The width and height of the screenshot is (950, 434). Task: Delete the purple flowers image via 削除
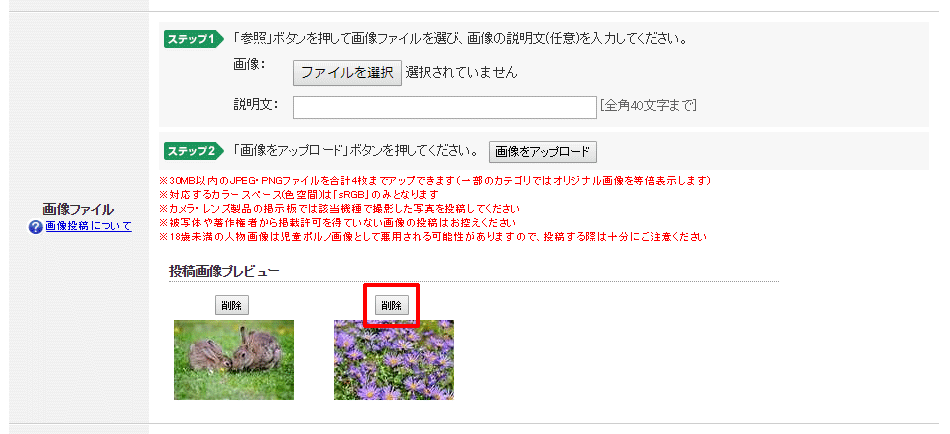(392, 305)
